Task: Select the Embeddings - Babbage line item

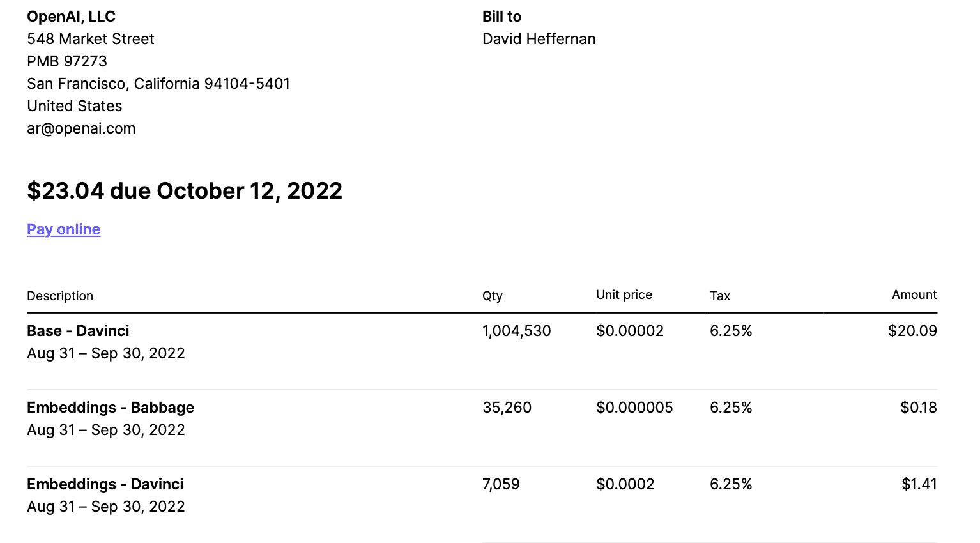Action: [x=111, y=408]
